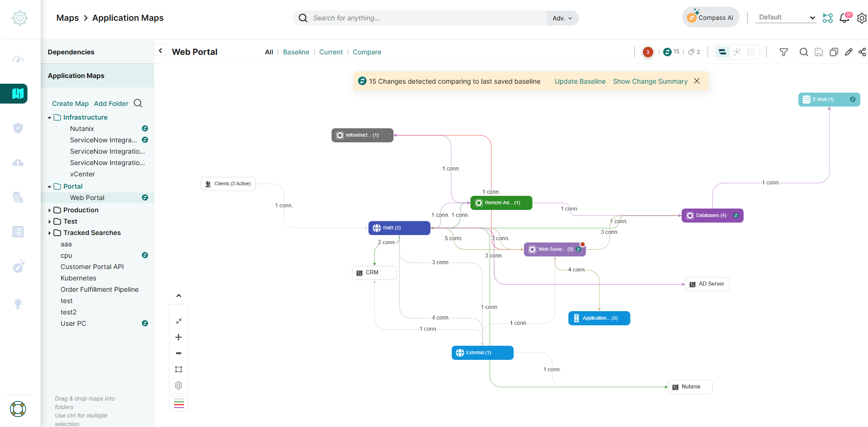The image size is (868, 427).
Task: Fit map to screen icon
Action: [178, 369]
